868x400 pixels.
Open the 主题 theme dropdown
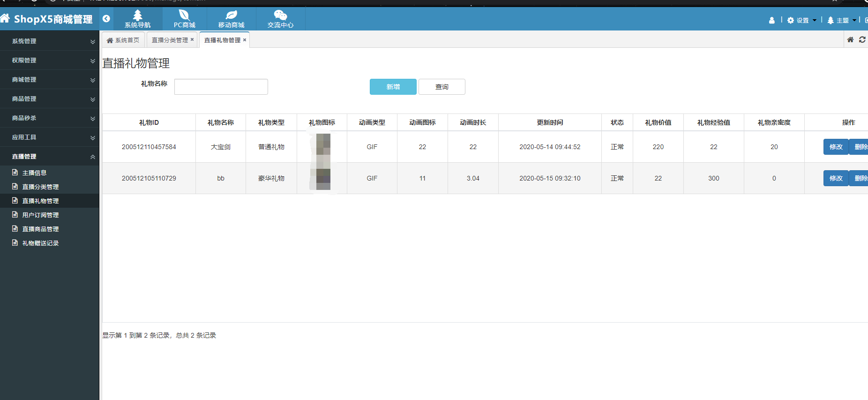click(842, 20)
